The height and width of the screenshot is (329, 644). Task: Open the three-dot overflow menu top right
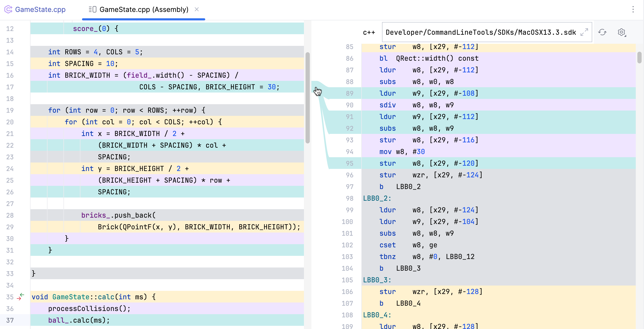[634, 10]
